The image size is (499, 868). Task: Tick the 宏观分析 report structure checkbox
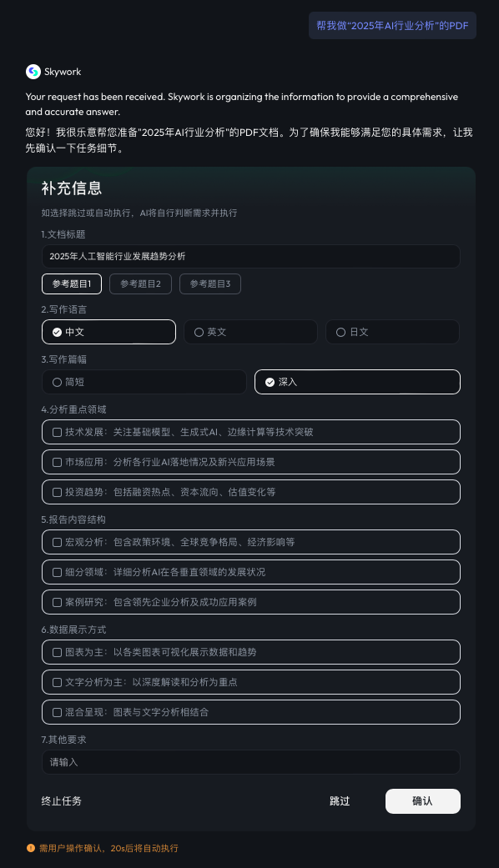click(x=251, y=542)
